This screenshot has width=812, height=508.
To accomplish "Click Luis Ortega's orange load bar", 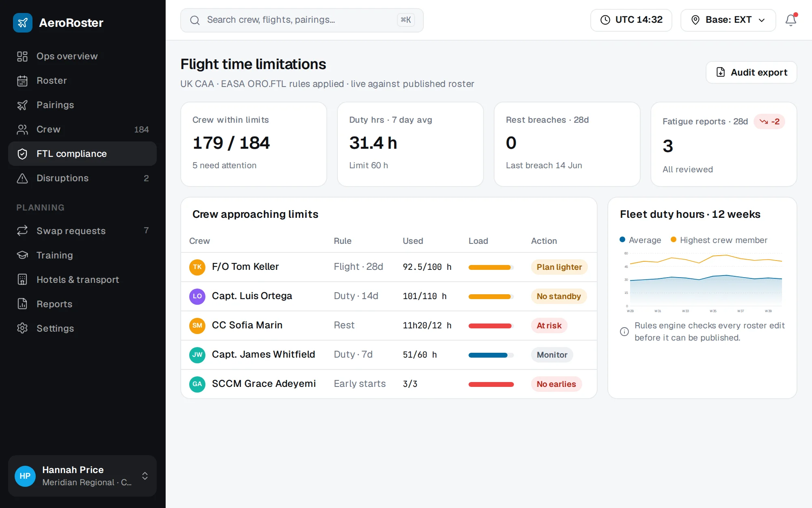I will coord(491,297).
